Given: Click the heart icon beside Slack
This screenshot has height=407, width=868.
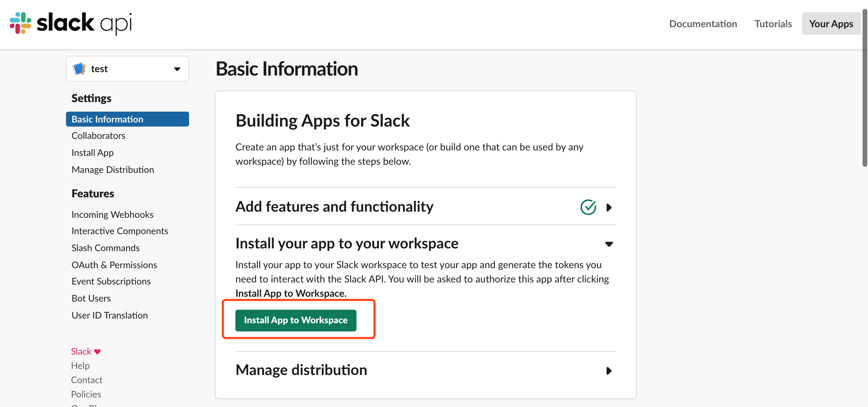Looking at the screenshot, I should coord(98,352).
